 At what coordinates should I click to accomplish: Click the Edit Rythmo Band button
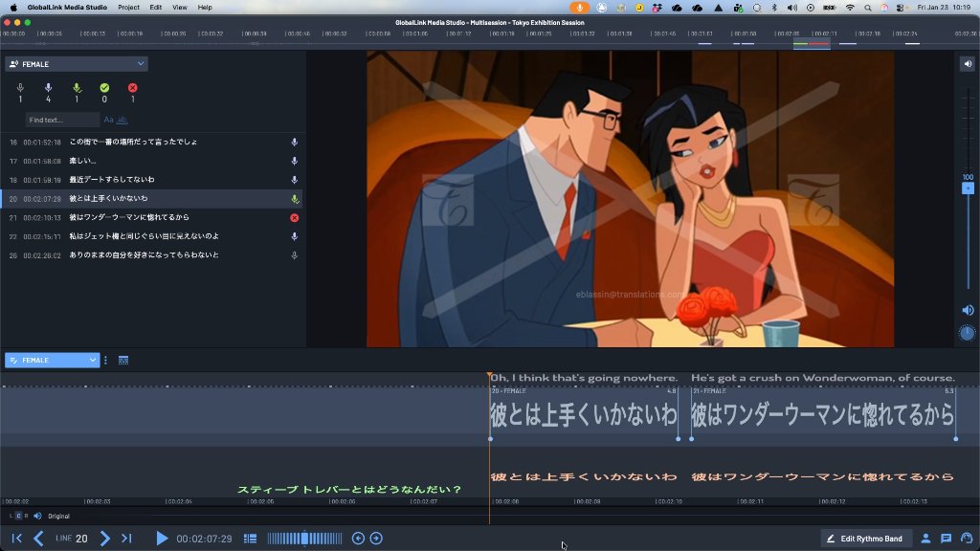[x=865, y=539]
